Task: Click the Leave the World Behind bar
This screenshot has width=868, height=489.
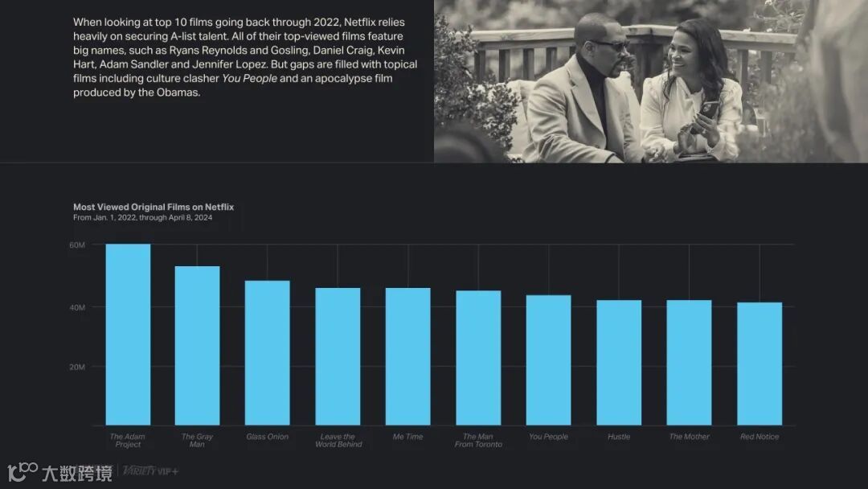Action: [338, 356]
